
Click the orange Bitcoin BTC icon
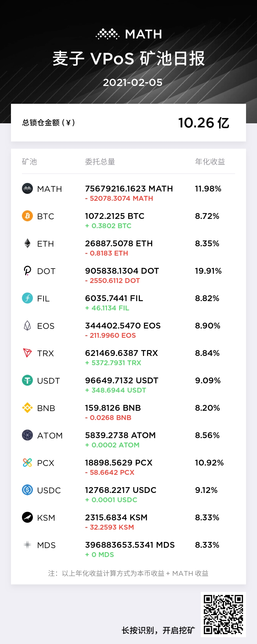[27, 216]
